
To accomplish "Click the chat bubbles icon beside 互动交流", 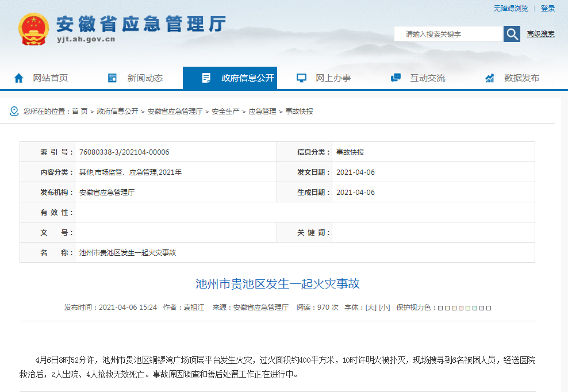I will pyautogui.click(x=396, y=78).
